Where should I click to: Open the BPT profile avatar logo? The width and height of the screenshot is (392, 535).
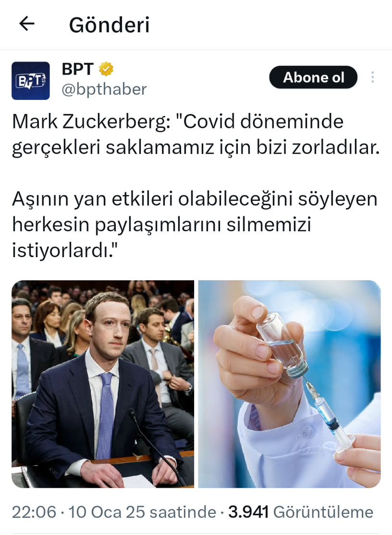(31, 81)
